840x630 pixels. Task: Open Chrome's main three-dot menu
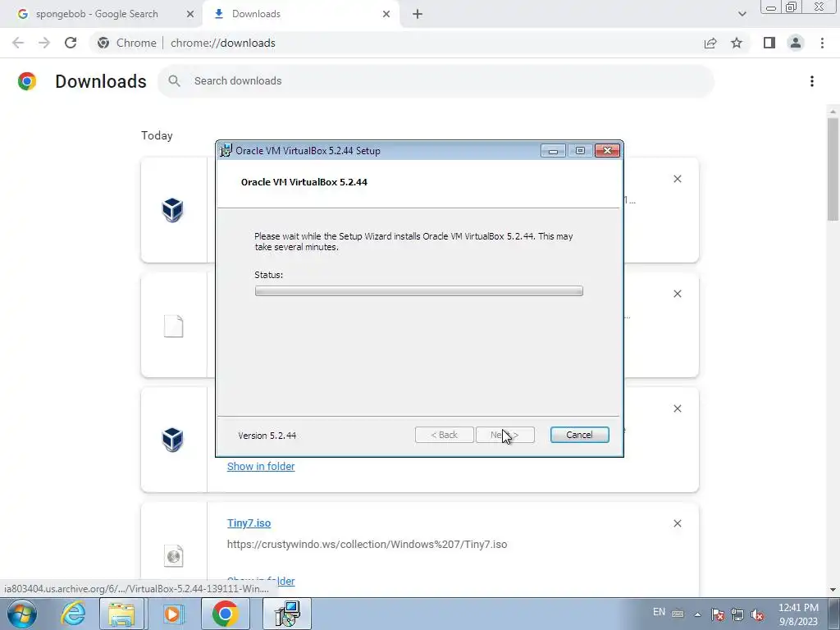pos(822,43)
